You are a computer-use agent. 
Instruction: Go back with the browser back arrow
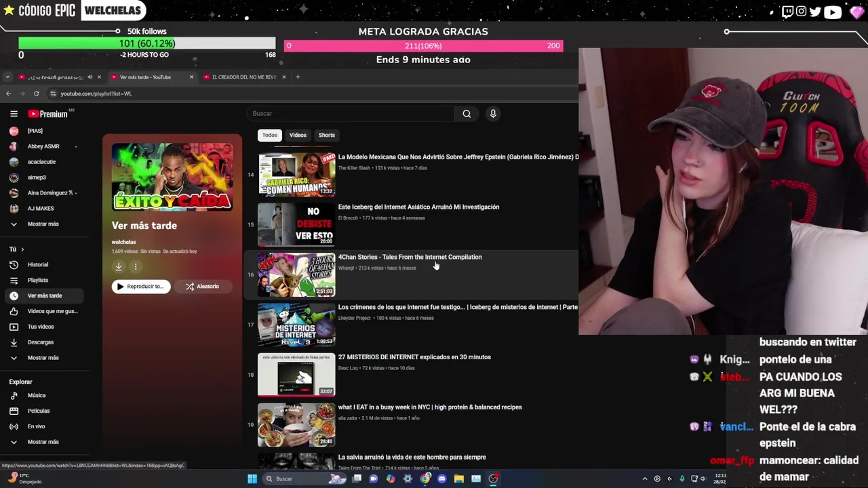(x=8, y=94)
